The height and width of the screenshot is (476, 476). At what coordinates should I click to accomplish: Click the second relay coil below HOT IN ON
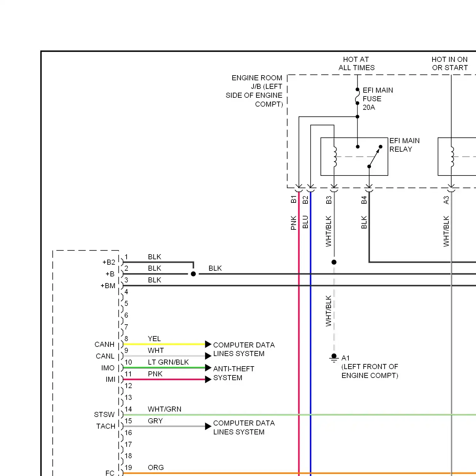[453, 156]
